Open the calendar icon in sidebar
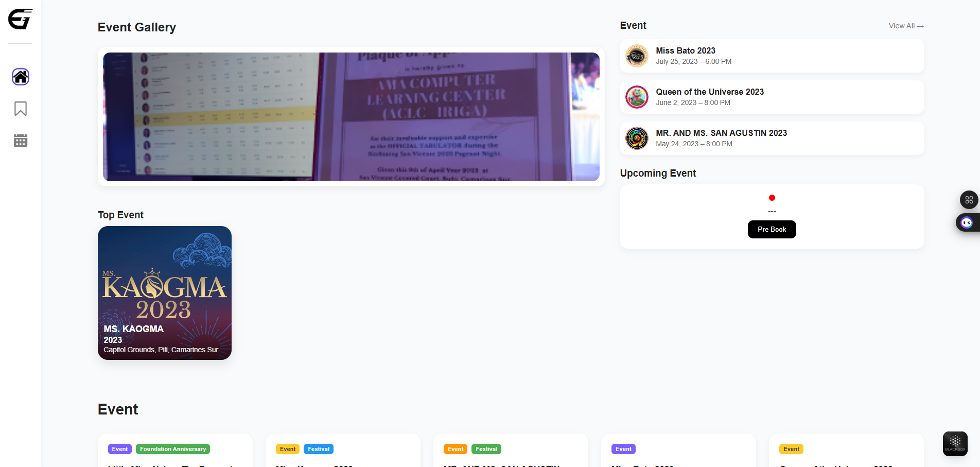The height and width of the screenshot is (467, 980). coord(21,141)
